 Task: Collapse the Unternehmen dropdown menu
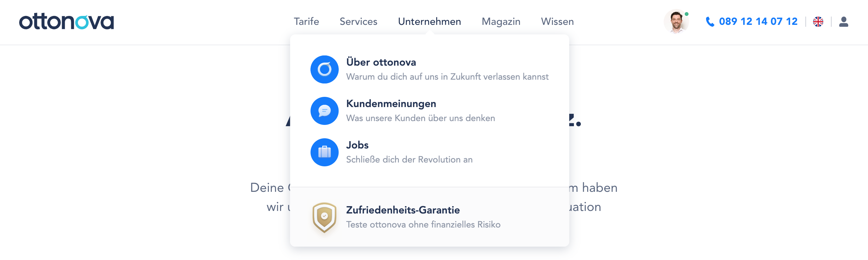[429, 22]
